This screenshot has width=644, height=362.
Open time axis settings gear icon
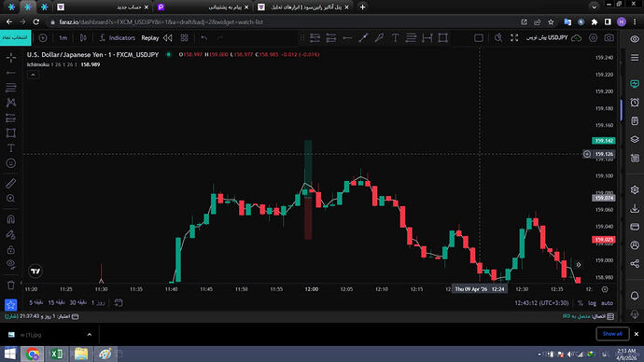click(605, 289)
